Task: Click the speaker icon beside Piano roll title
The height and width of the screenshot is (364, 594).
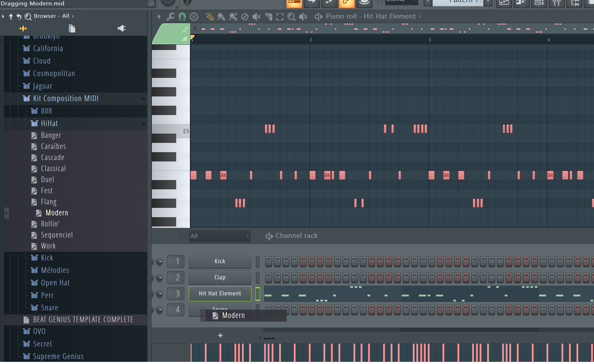Action: click(x=318, y=16)
